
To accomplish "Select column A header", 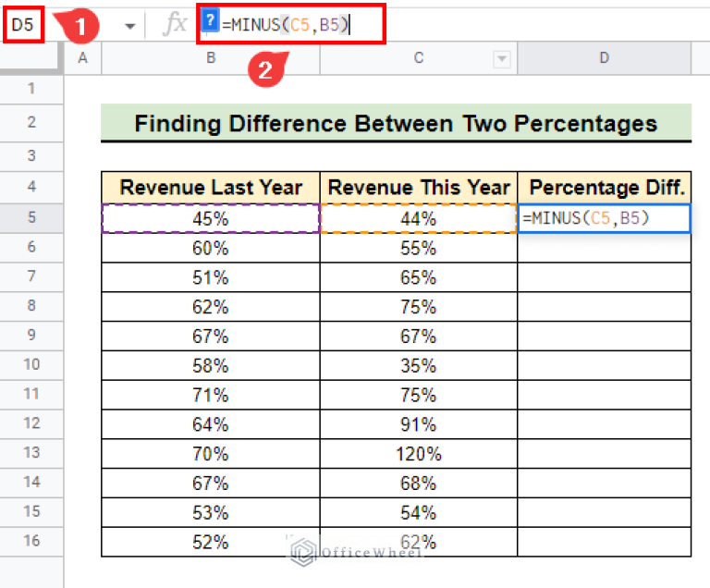I will click(82, 59).
